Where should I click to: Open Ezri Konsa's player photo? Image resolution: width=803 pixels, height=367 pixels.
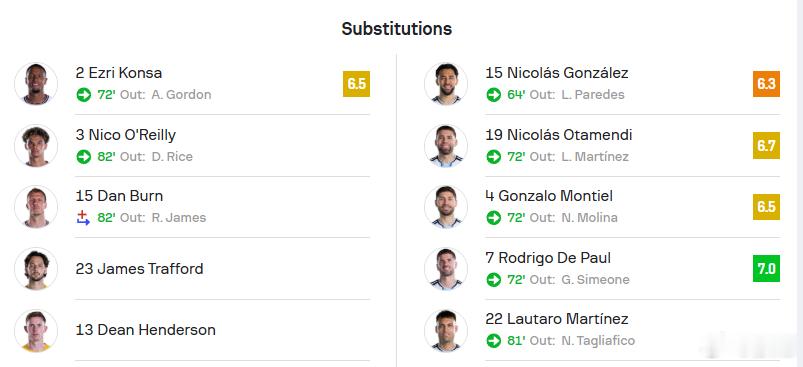36,84
